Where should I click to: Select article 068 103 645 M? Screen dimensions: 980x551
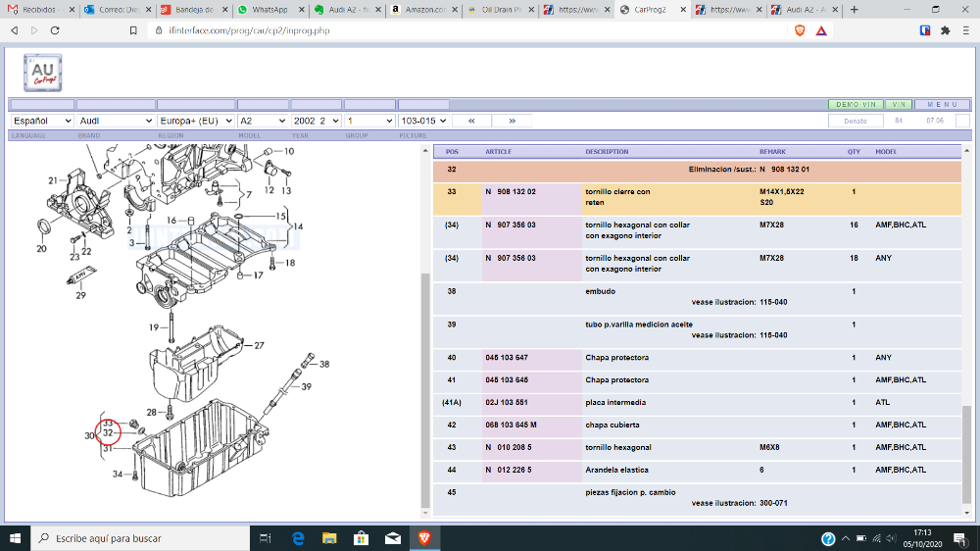(511, 426)
